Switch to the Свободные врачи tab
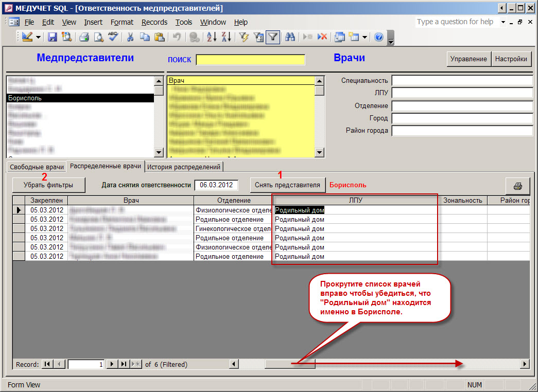 [x=37, y=167]
